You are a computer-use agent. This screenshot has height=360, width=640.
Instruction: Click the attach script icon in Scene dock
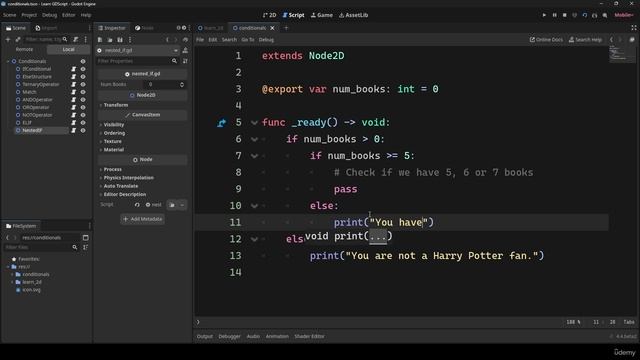[x=76, y=40]
